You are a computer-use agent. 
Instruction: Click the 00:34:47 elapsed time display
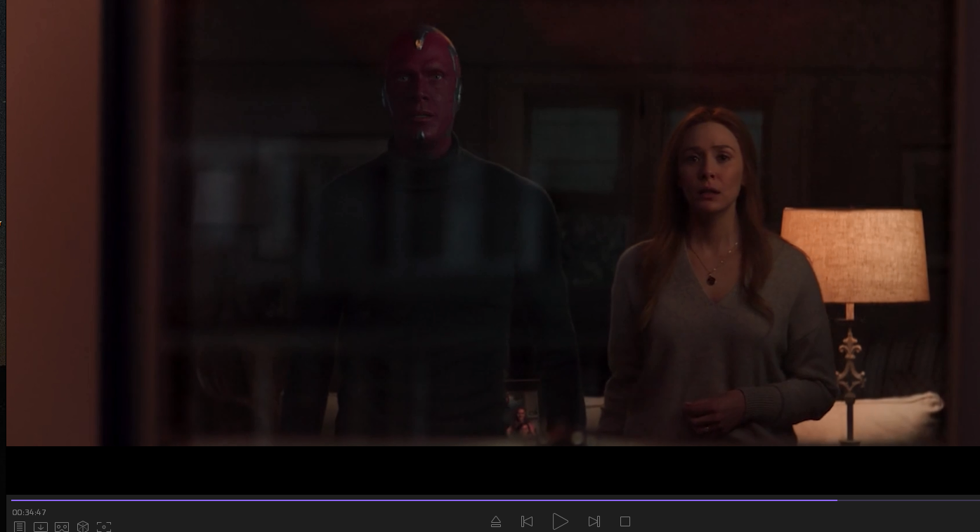coord(29,512)
